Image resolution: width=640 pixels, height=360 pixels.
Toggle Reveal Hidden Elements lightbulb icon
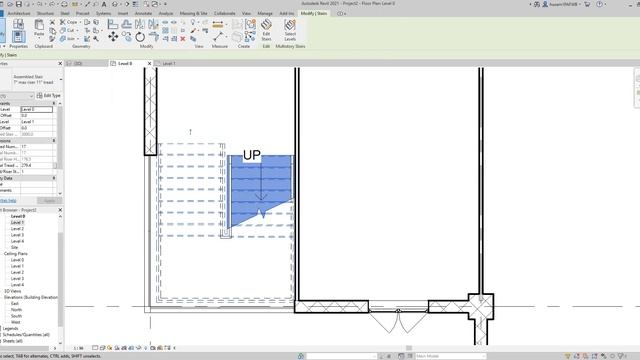click(146, 348)
